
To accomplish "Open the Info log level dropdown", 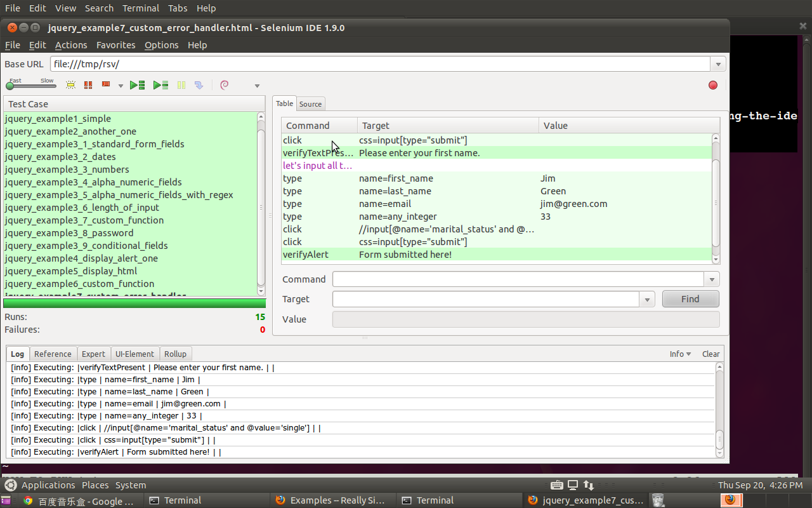I will pos(680,354).
